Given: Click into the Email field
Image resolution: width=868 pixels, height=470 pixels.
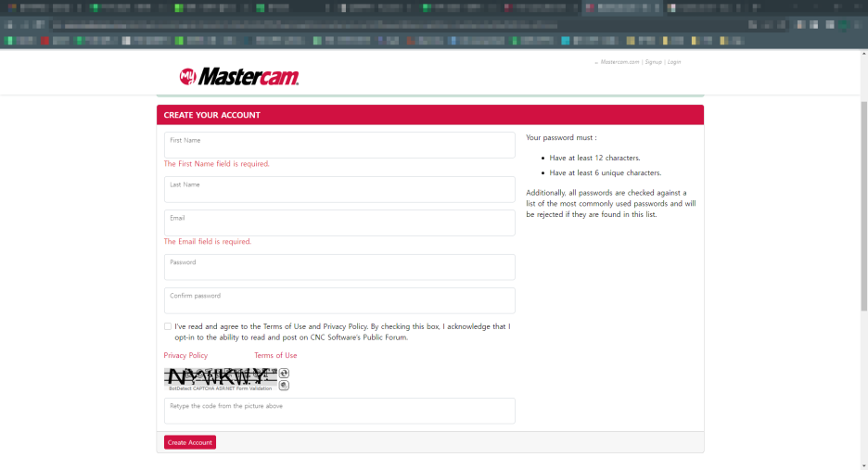Looking at the screenshot, I should [x=339, y=223].
